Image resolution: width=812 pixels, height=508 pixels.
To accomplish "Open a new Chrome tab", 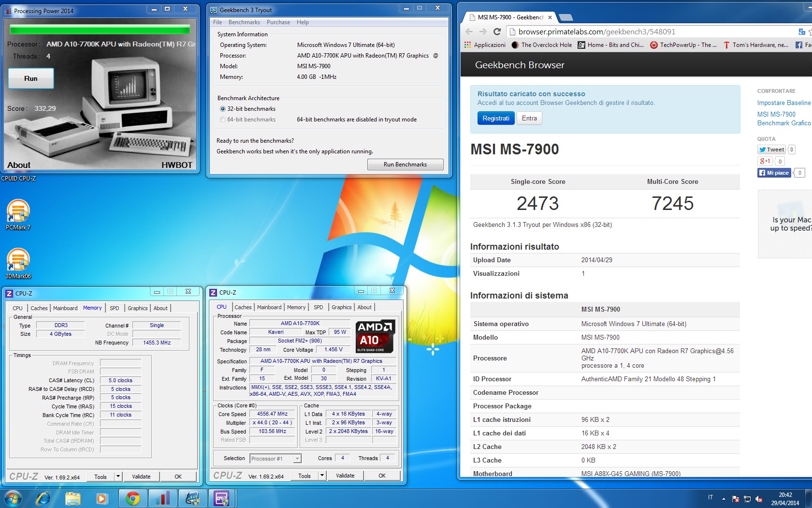I will point(565,17).
